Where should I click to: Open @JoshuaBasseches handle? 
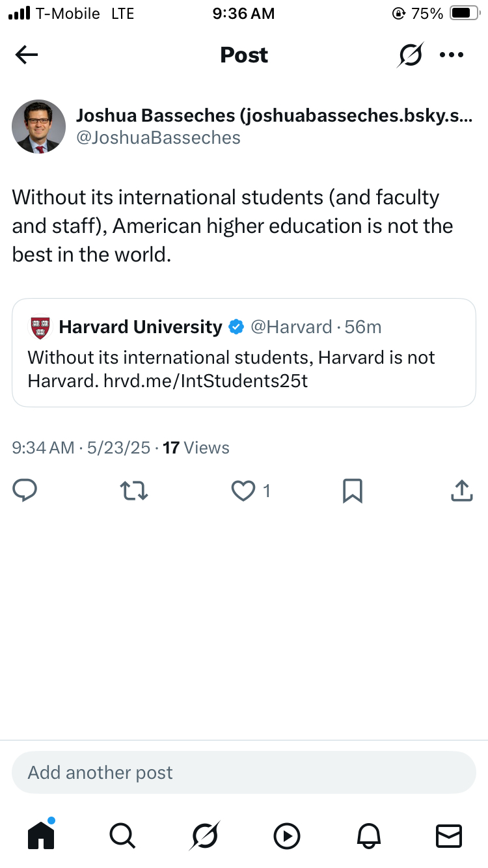(x=158, y=138)
